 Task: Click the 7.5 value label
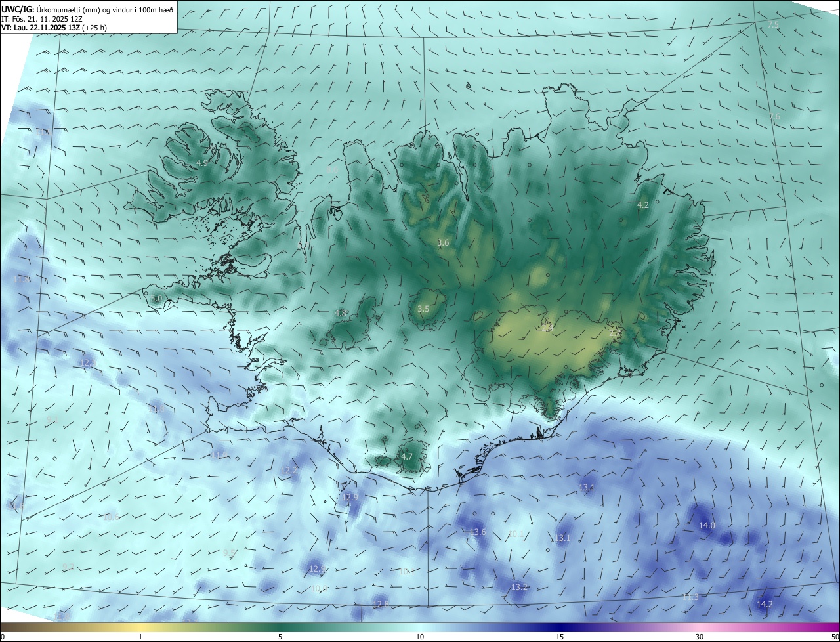pos(773,24)
